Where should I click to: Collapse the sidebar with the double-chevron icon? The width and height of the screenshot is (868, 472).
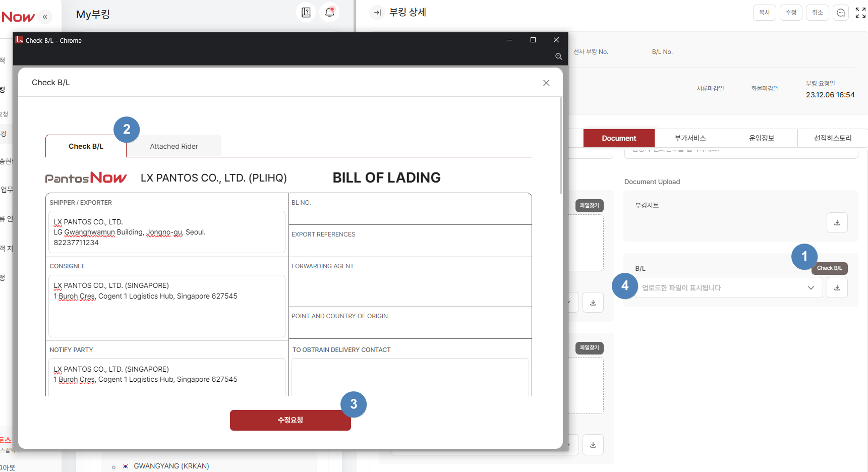(x=45, y=17)
